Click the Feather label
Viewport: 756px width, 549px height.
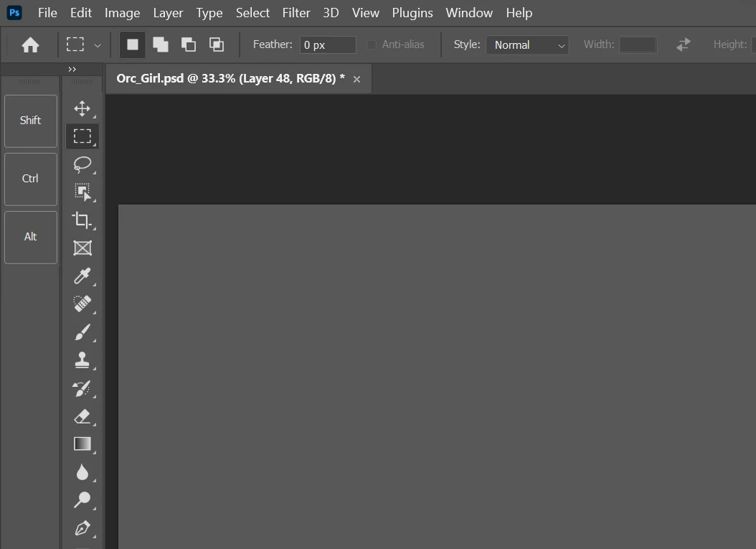(x=273, y=44)
